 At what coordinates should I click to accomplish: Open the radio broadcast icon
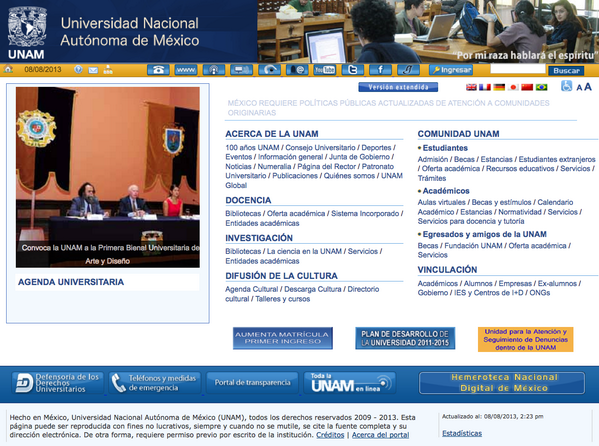coord(214,70)
